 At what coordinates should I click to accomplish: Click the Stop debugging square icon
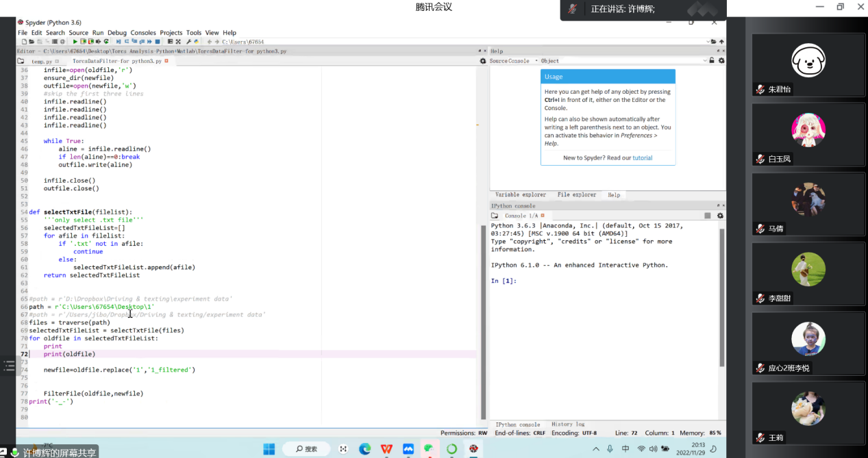(157, 42)
